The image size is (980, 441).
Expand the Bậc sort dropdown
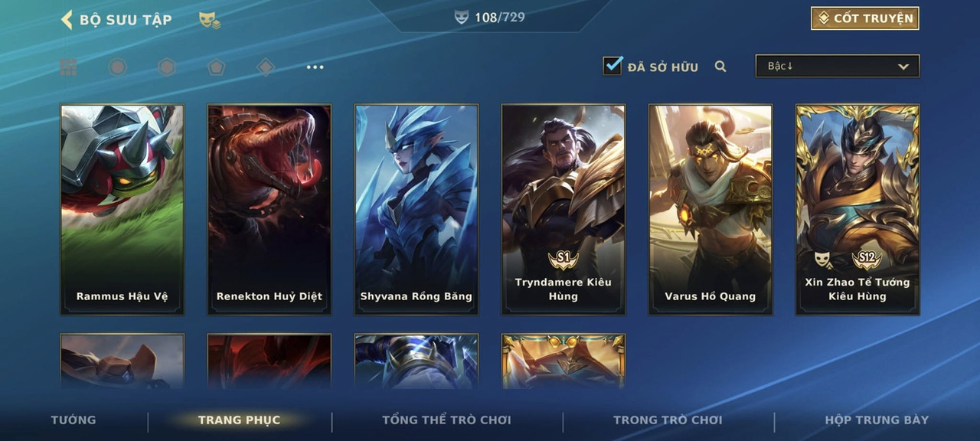[x=838, y=66]
